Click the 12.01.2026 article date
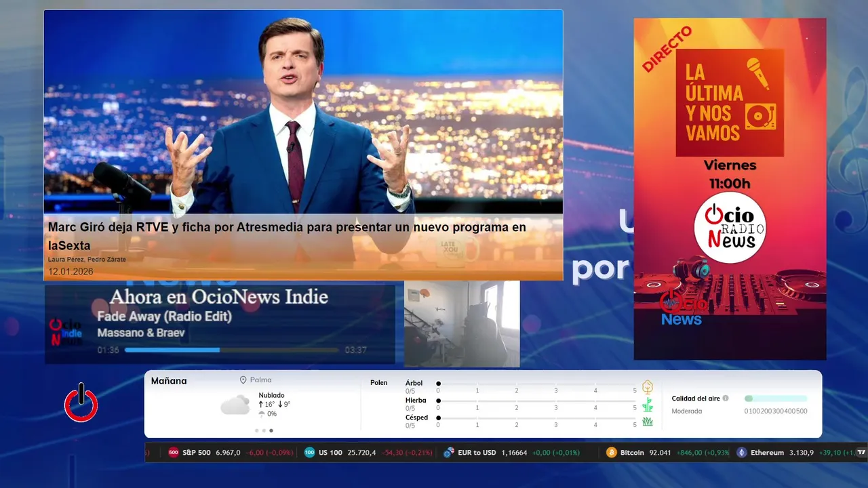This screenshot has height=488, width=868. point(71,271)
